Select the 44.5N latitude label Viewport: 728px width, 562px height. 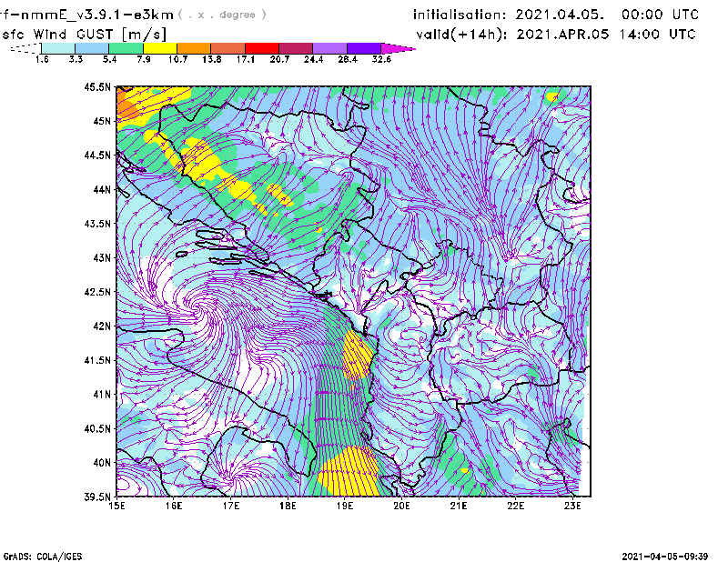pyautogui.click(x=97, y=155)
